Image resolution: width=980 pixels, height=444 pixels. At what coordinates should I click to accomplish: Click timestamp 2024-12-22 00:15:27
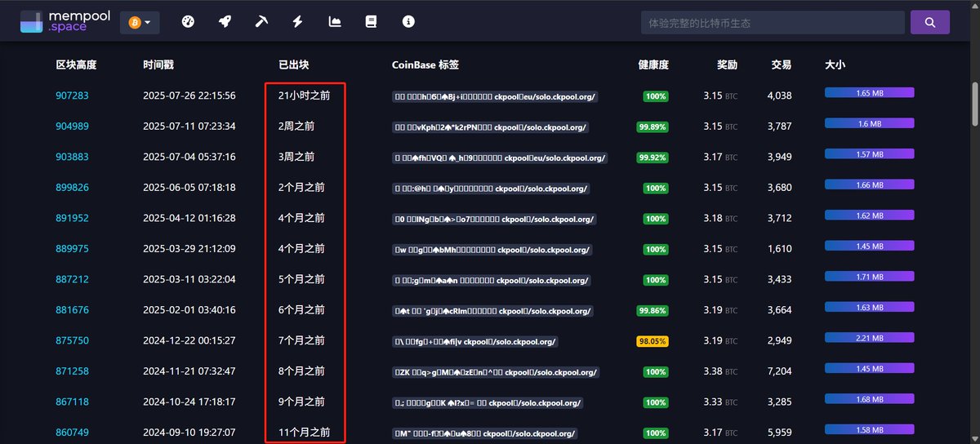pos(189,340)
